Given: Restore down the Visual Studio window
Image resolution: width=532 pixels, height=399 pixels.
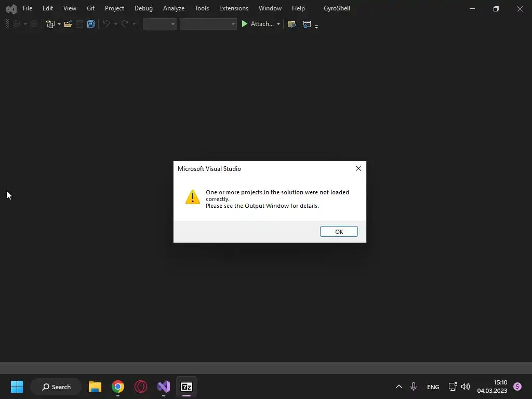Looking at the screenshot, I should [496, 9].
